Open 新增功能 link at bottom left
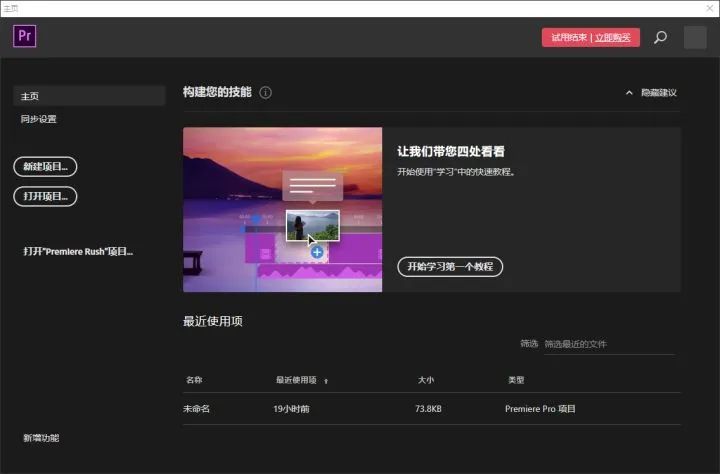Viewport: 720px width, 474px height. coord(41,438)
